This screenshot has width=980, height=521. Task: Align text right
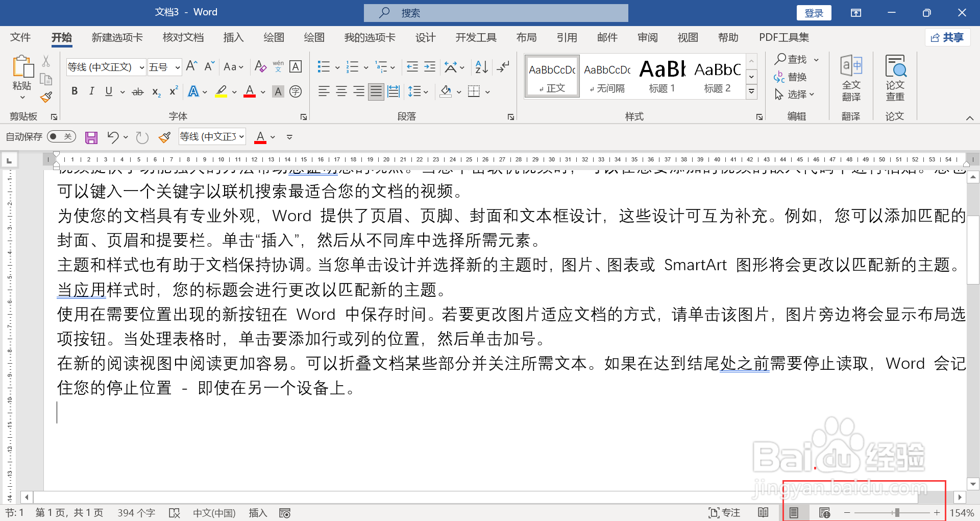359,91
